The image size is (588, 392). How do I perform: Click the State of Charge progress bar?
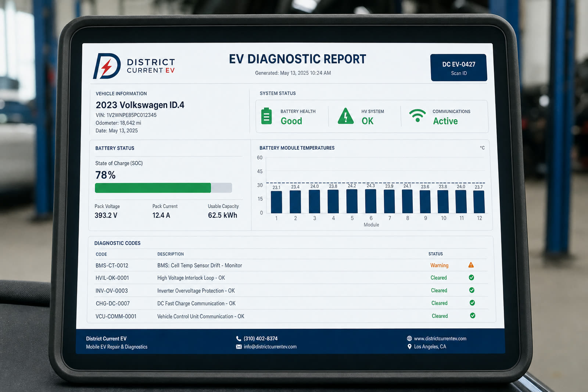point(164,188)
